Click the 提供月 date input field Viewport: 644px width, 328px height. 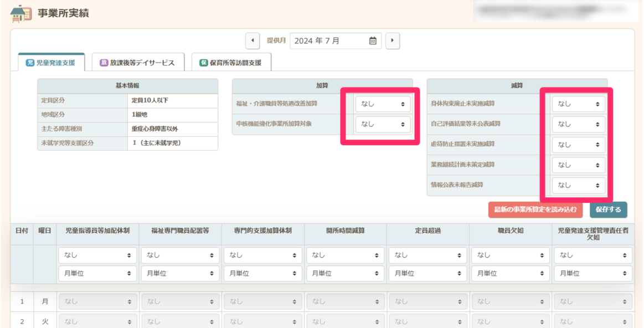[x=329, y=40]
